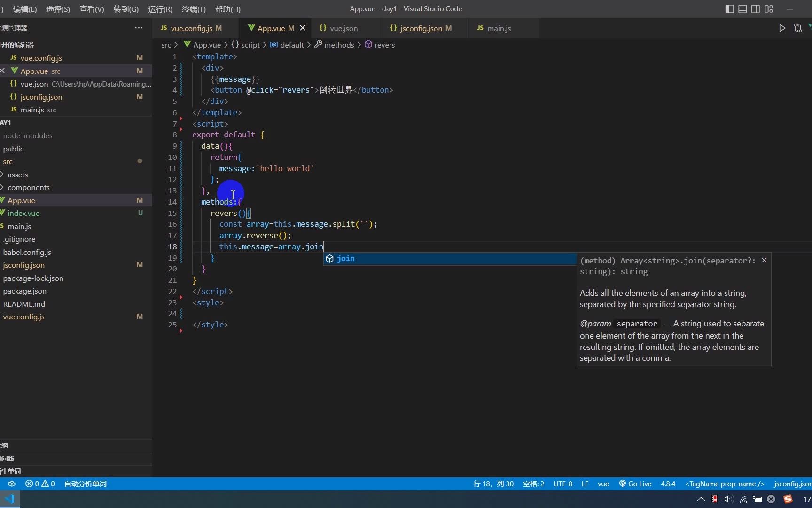The image size is (812, 508).
Task: Open the 查看(V) menu
Action: pyautogui.click(x=92, y=9)
